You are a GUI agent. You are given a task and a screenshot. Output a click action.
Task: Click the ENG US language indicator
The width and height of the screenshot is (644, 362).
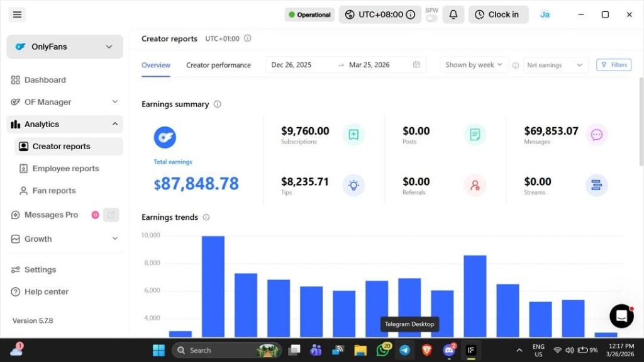[538, 351]
